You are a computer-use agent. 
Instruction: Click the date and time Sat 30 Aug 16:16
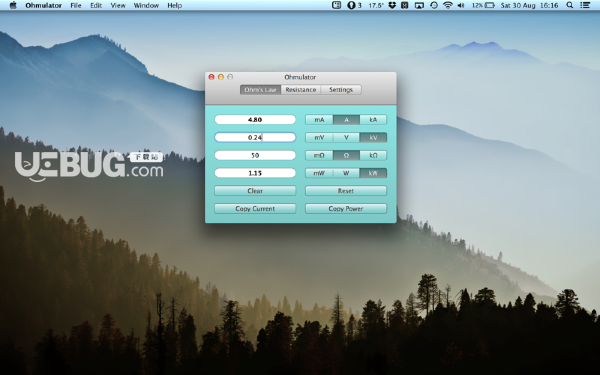(529, 5)
